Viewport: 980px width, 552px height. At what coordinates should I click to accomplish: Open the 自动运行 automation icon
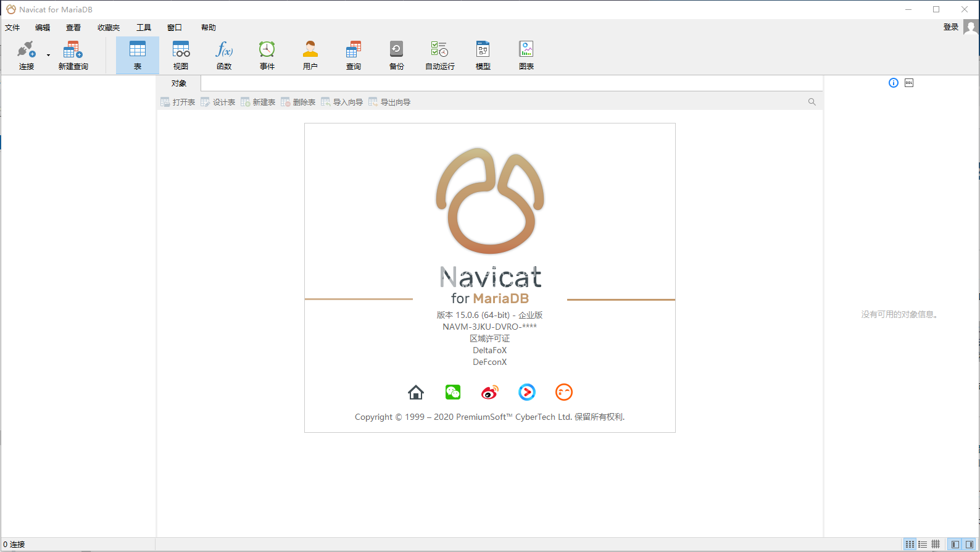pos(440,49)
